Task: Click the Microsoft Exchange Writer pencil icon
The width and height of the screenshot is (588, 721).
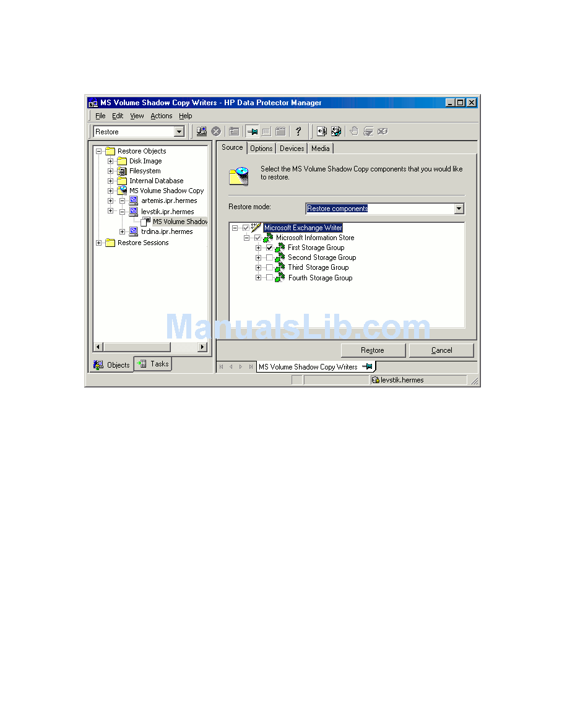Action: point(256,228)
